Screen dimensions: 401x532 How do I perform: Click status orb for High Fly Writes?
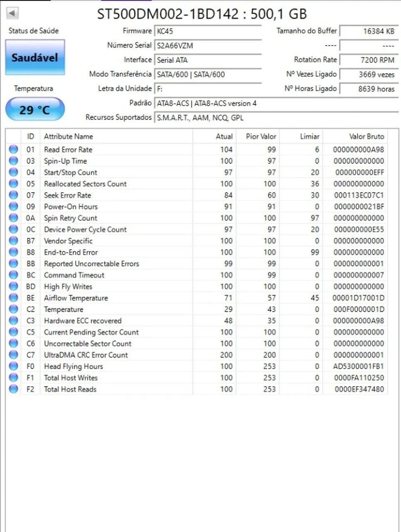(x=14, y=286)
